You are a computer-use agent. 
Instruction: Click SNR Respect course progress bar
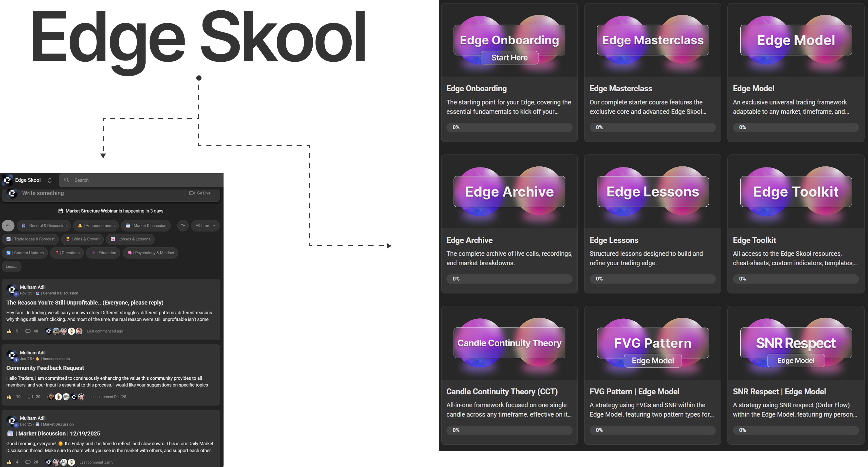795,430
